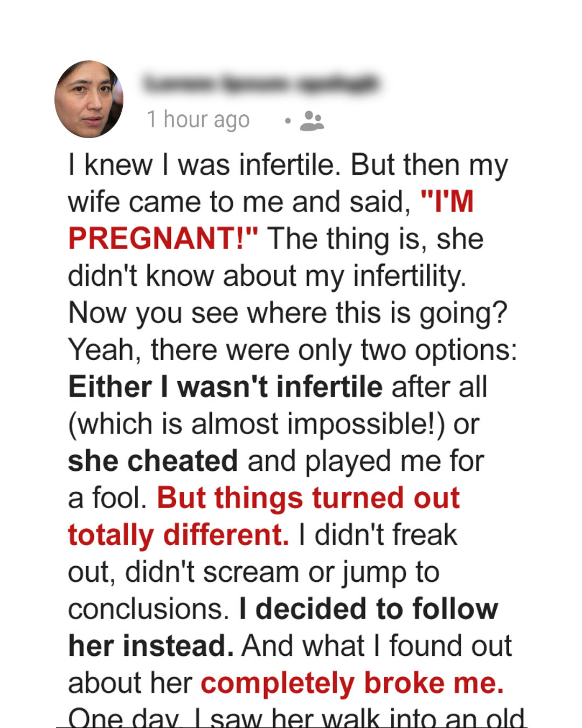Click the friends audience icon

coord(311,121)
